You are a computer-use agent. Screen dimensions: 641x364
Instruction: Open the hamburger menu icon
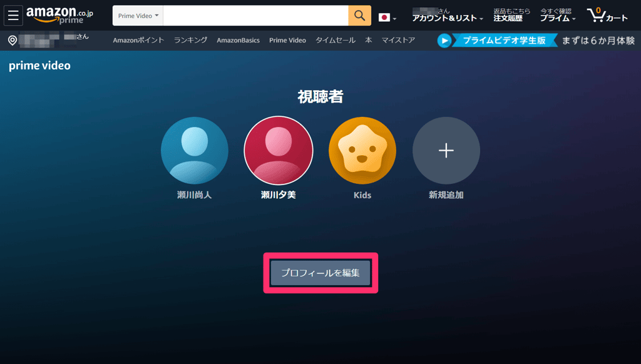[x=13, y=16]
